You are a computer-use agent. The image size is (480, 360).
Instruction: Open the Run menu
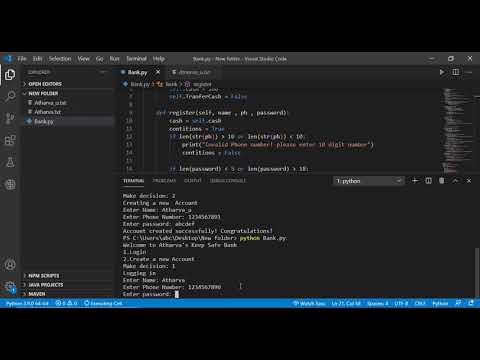click(114, 59)
